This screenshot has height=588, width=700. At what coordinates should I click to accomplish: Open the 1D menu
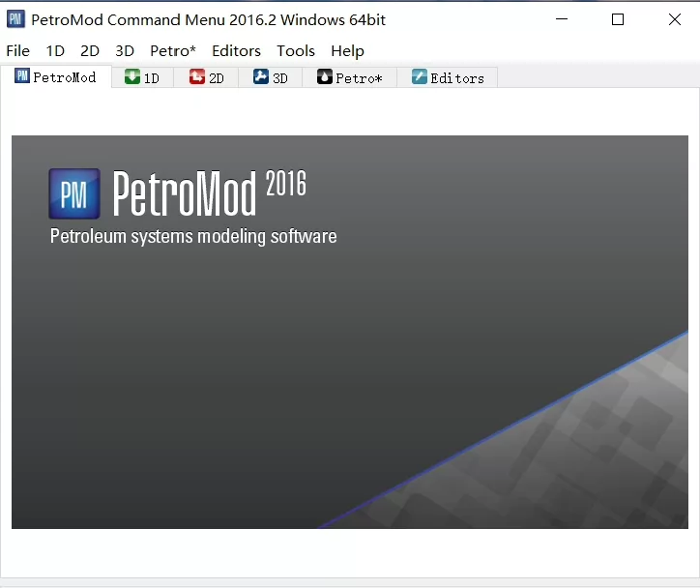pos(55,51)
